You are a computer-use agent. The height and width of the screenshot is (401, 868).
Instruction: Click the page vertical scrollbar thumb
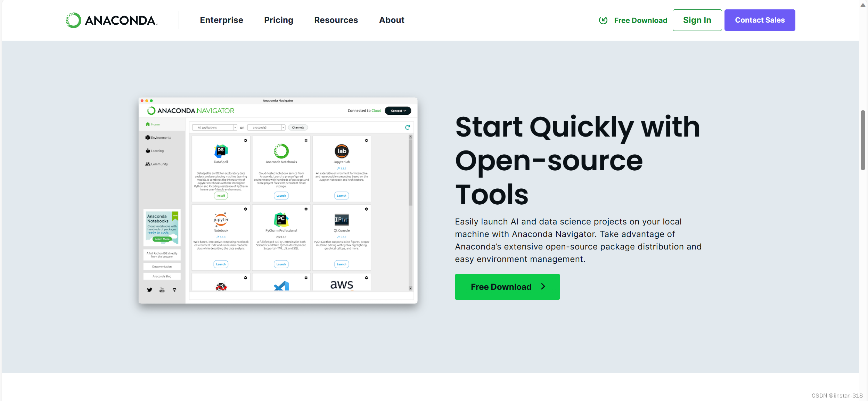pyautogui.click(x=862, y=140)
